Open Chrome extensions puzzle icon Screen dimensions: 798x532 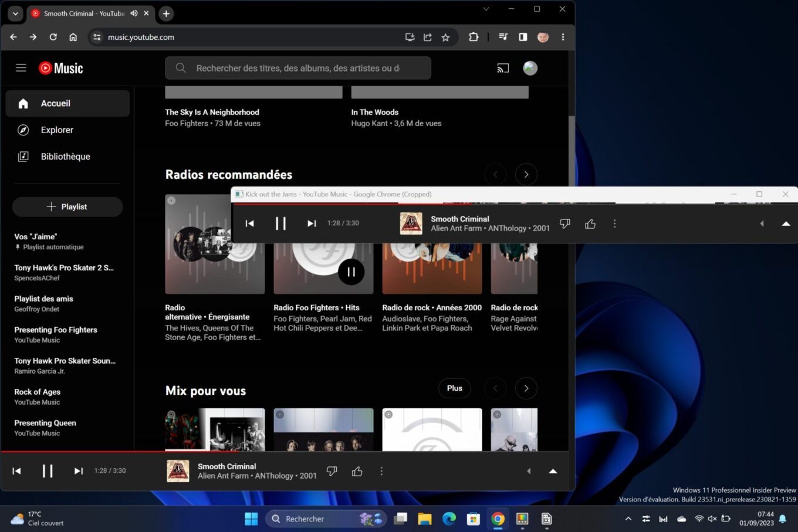pos(474,37)
